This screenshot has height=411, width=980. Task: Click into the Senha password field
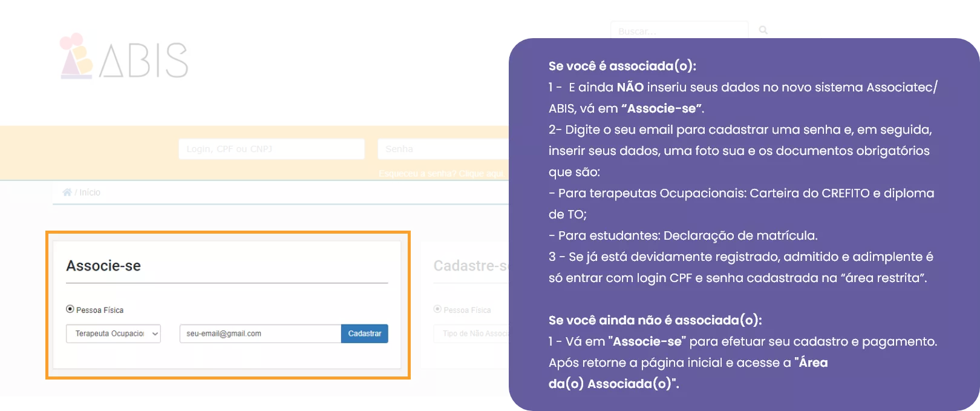click(443, 149)
